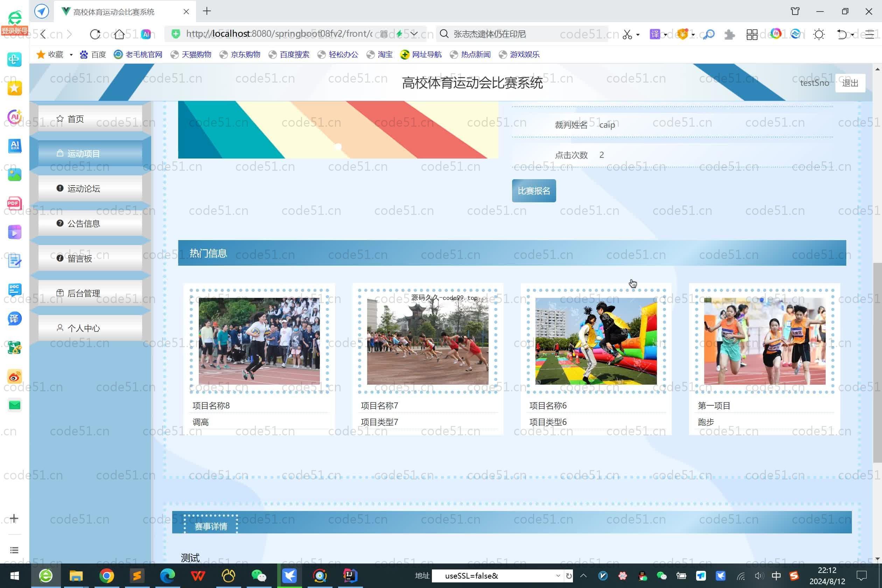Open the video player icon in sidebar
The image size is (882, 588).
(x=14, y=232)
